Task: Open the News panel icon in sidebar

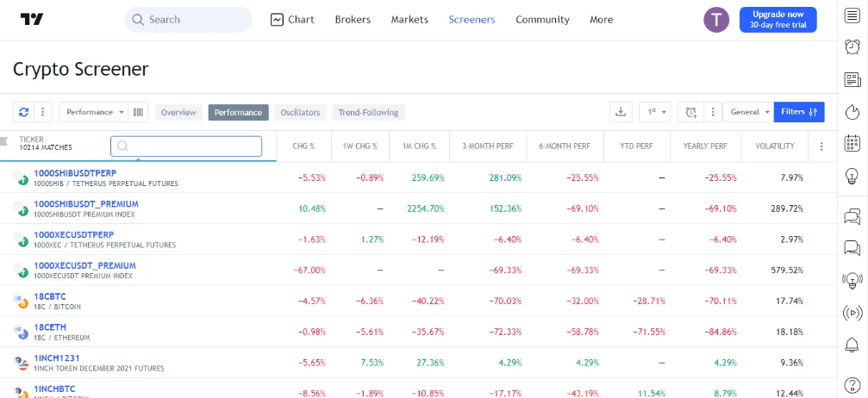Action: [x=852, y=80]
